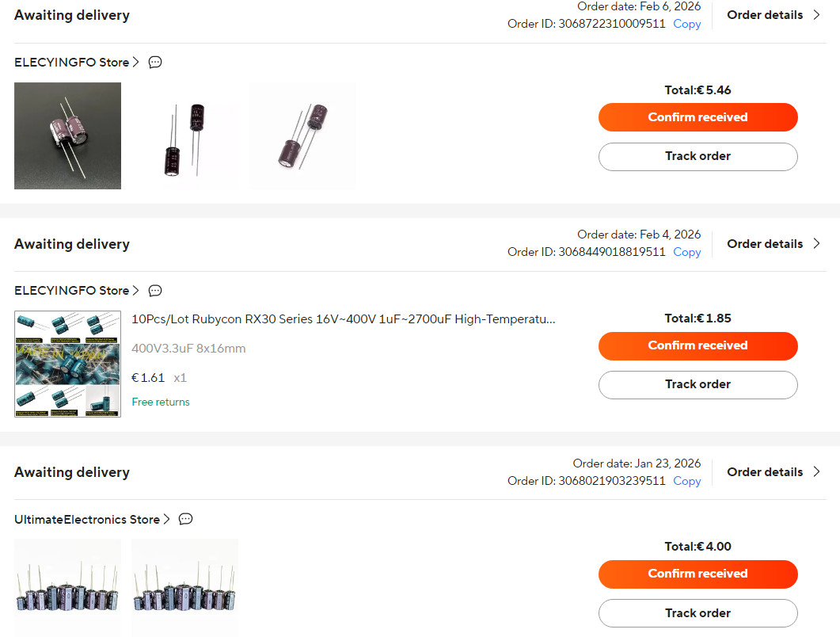Track order from UltimateElectronics Store
This screenshot has width=840, height=637.
tap(697, 612)
